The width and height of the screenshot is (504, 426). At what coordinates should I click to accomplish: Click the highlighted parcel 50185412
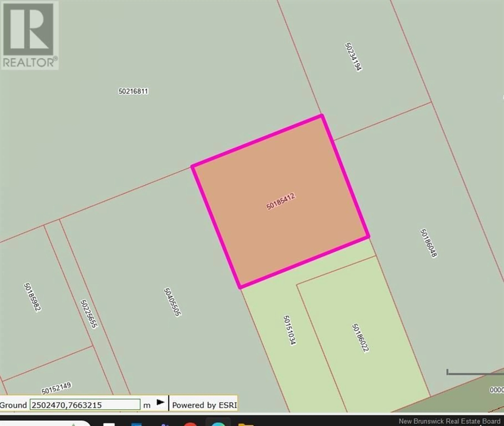280,201
